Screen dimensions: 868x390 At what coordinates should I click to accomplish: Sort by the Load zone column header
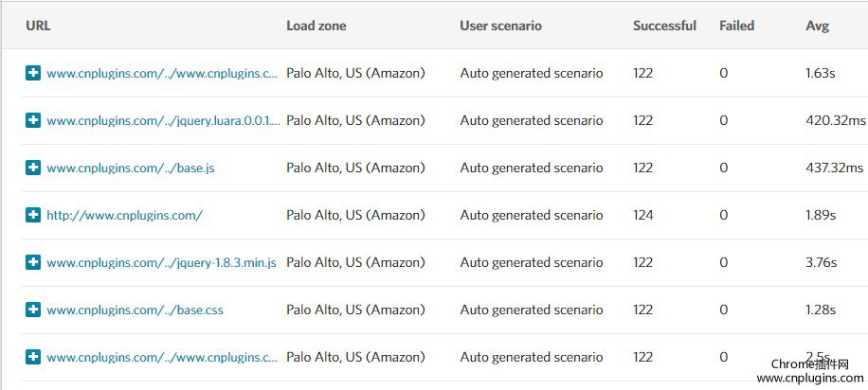[x=316, y=26]
